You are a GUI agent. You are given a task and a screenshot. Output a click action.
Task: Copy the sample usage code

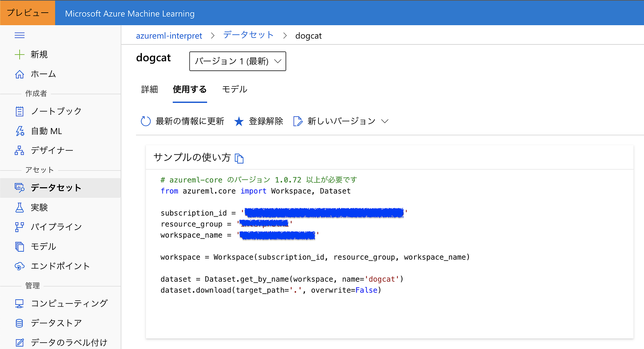239,158
